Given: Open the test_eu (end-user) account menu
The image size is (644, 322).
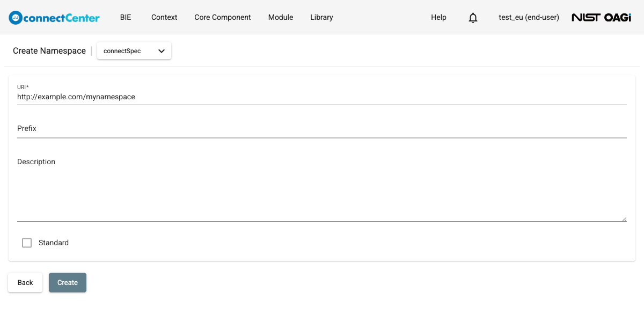Looking at the screenshot, I should pos(529,17).
